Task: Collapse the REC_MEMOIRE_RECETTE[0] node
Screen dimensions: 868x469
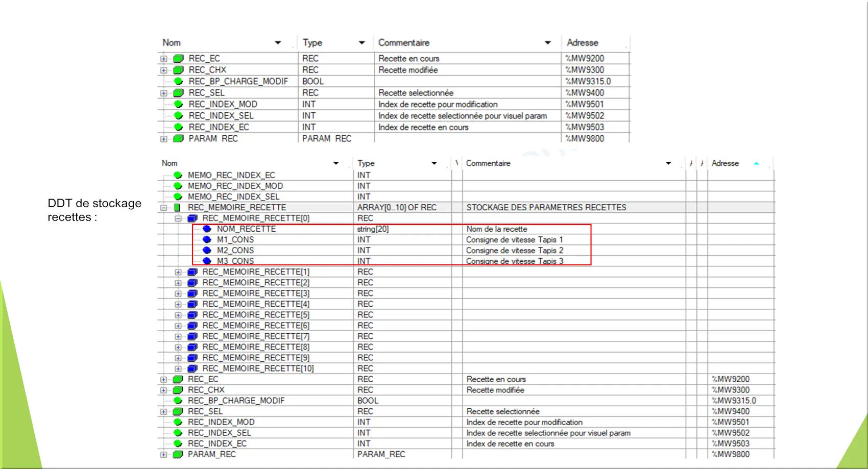Action: pyautogui.click(x=178, y=218)
